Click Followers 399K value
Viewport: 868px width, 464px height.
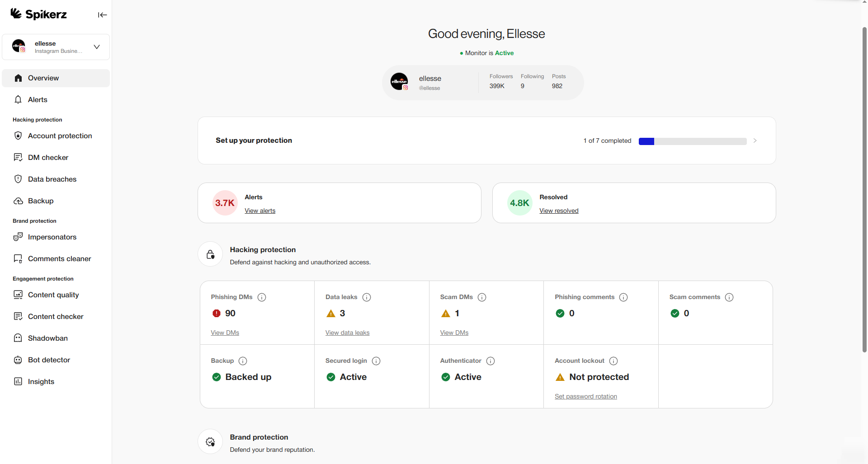point(497,86)
